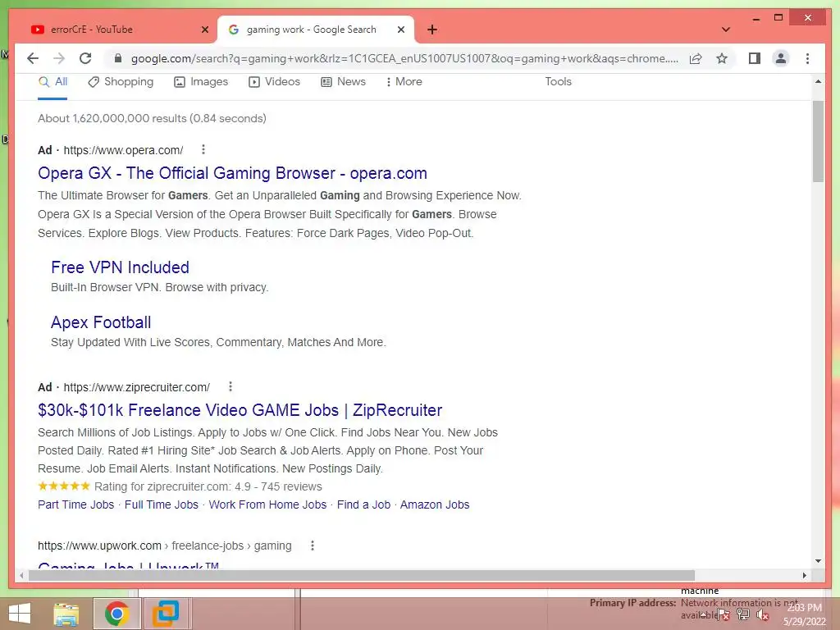840x630 pixels.
Task: Expand the More search filters menu
Action: click(404, 82)
